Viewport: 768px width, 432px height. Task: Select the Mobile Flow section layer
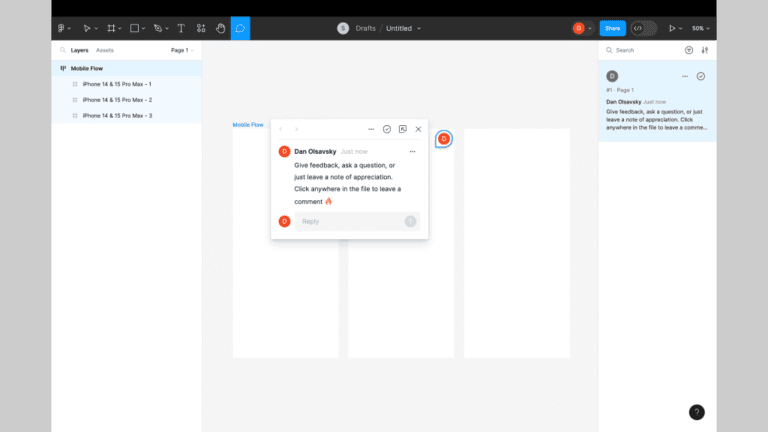pyautogui.click(x=126, y=69)
